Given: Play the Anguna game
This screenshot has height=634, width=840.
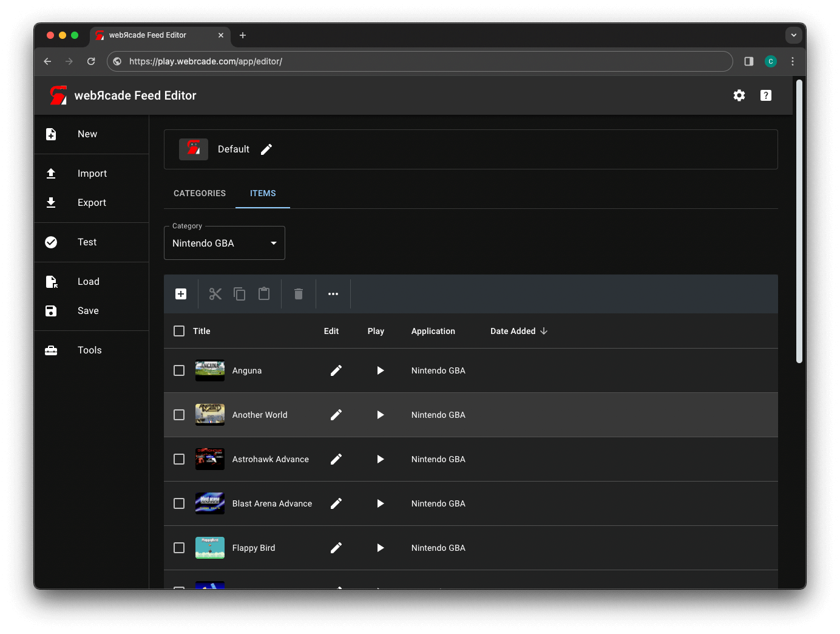Looking at the screenshot, I should click(x=381, y=370).
